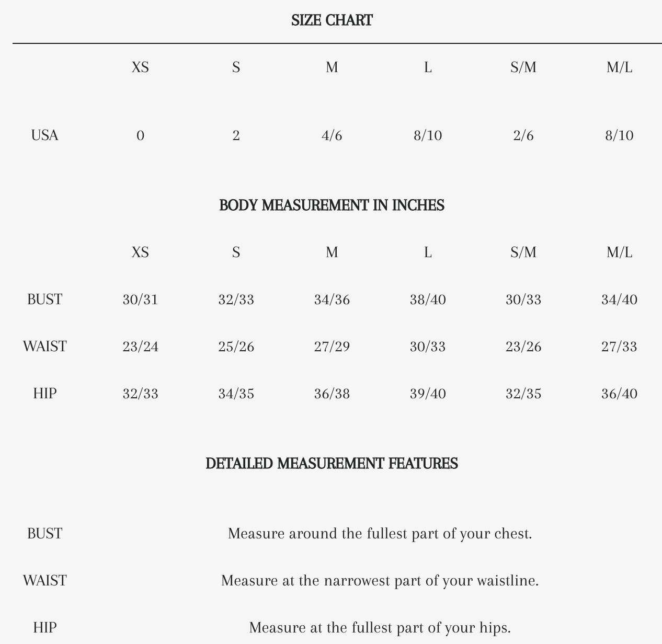
Task: Click the 34/40 bust value for M/L
Action: 619,300
